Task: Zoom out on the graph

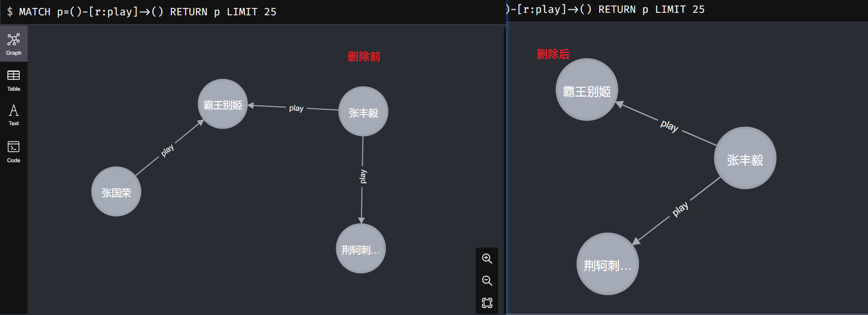Action: click(487, 280)
